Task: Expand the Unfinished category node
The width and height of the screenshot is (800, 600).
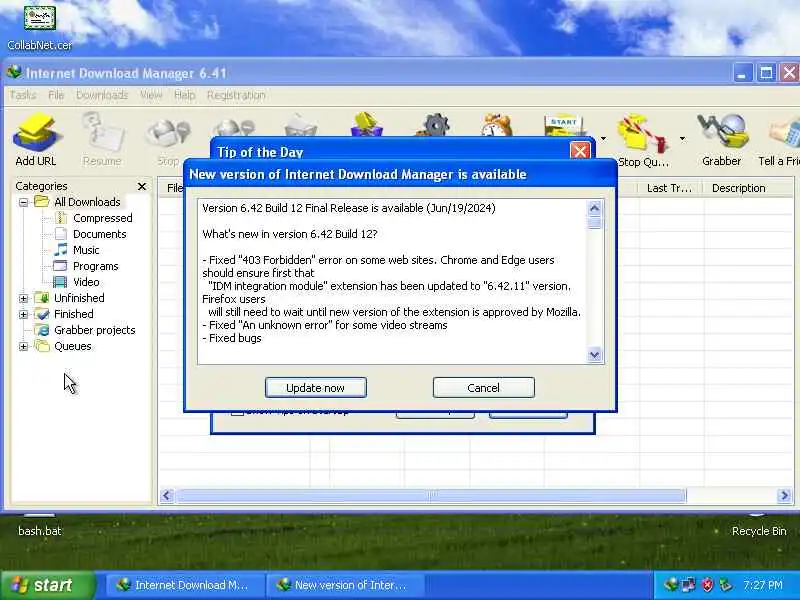Action: click(23, 298)
